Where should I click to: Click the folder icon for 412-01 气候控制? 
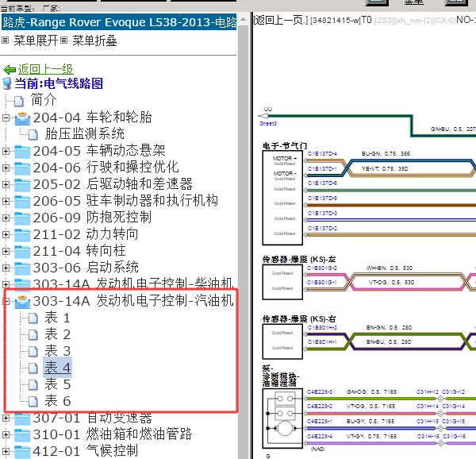[22, 452]
